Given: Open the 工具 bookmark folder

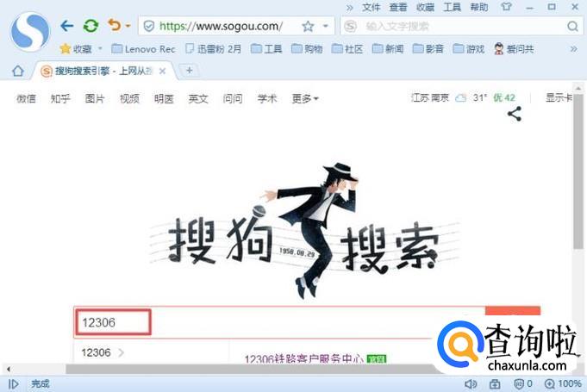Looking at the screenshot, I should pos(266,49).
